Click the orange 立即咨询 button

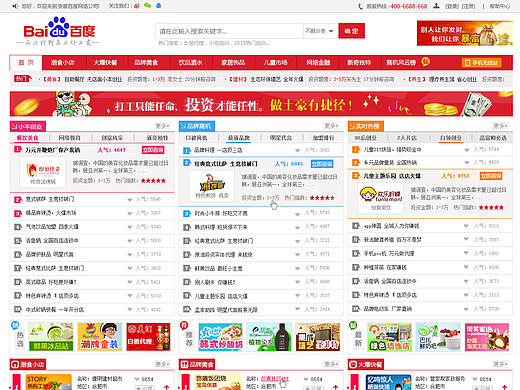tap(491, 176)
